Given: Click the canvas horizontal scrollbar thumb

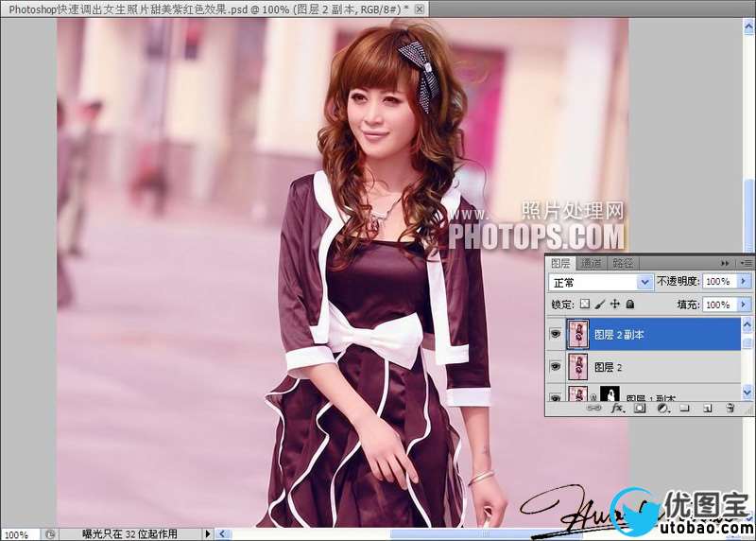Looking at the screenshot, I should point(486,533).
